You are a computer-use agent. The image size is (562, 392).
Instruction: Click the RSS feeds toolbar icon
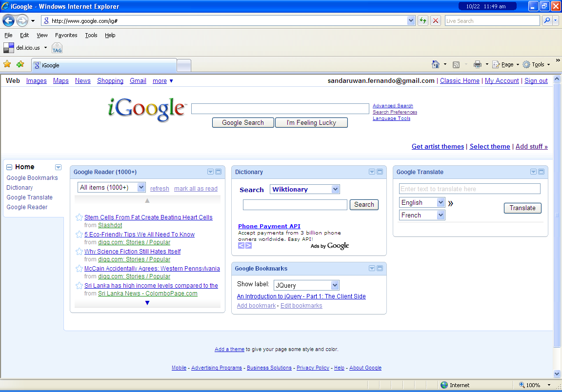[456, 64]
